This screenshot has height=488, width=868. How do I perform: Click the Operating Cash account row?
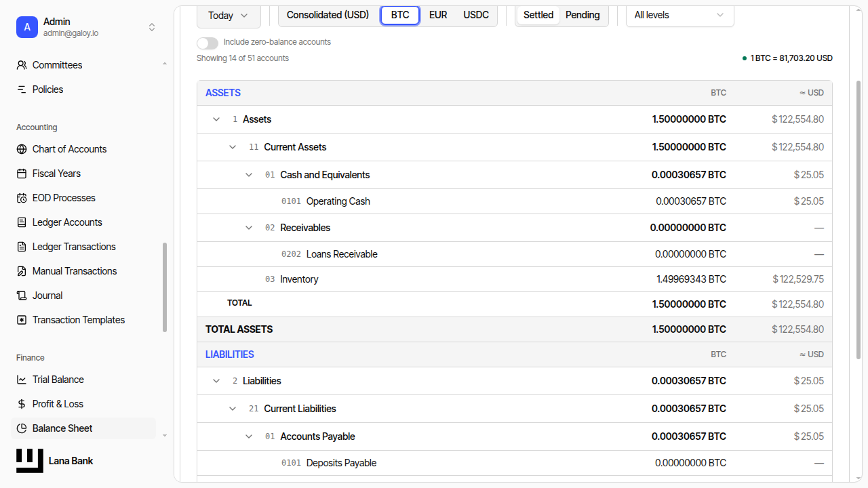(x=515, y=201)
